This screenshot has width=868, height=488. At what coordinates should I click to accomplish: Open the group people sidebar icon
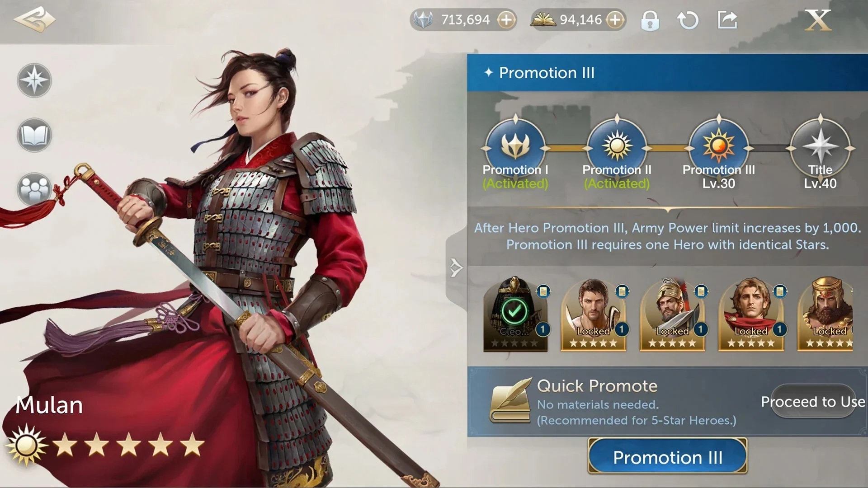pos(34,189)
